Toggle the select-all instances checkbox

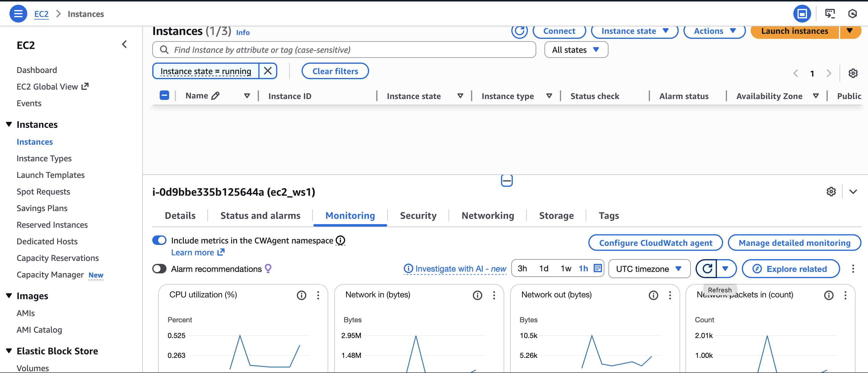(x=164, y=96)
